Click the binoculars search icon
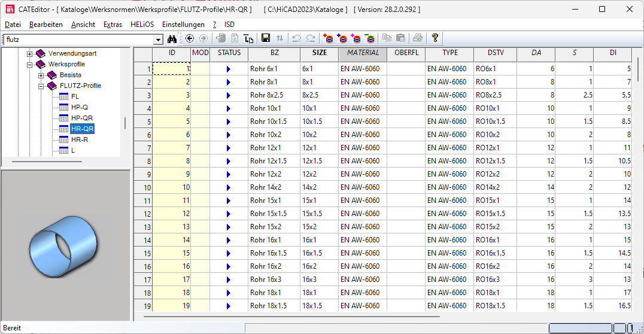Image resolution: width=644 pixels, height=334 pixels. pyautogui.click(x=172, y=38)
